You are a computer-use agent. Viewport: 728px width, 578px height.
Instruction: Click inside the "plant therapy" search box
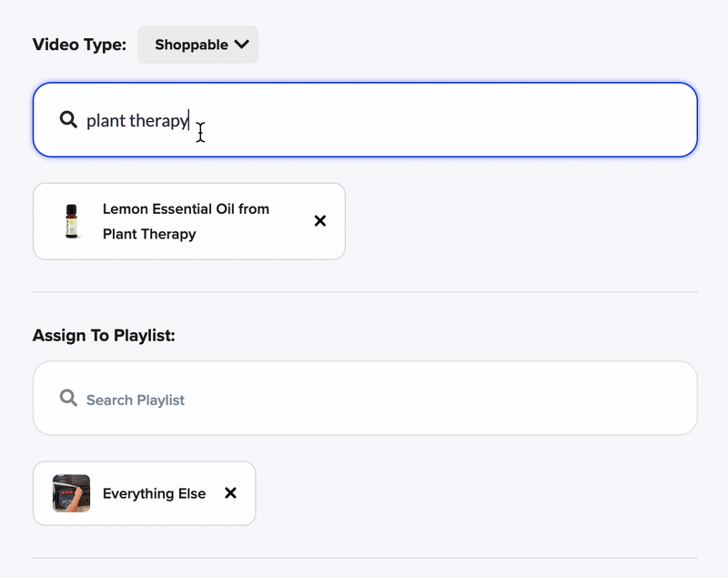(364, 120)
